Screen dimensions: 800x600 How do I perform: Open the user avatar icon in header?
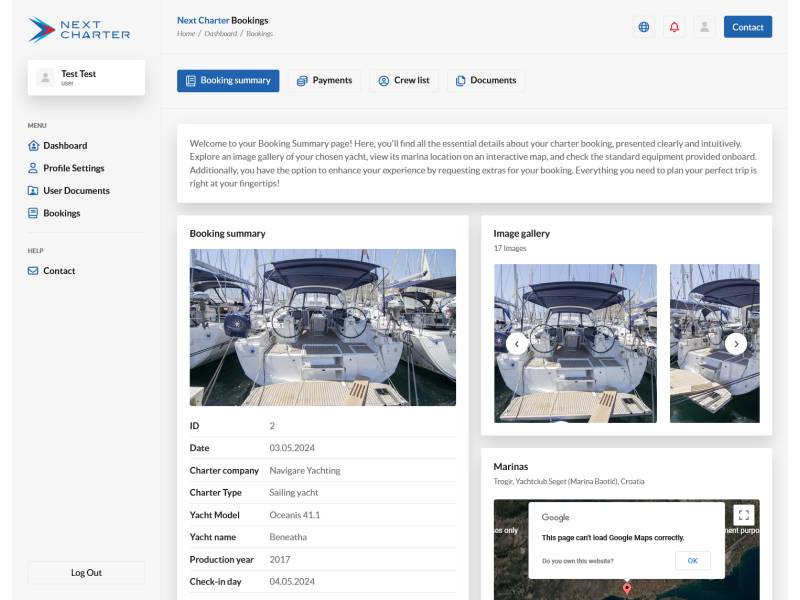(x=704, y=27)
